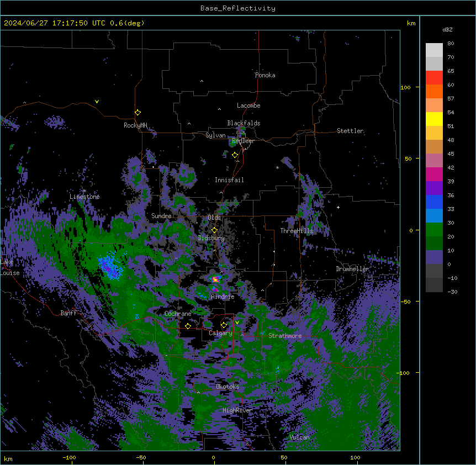Click the Sundre city label
The image size is (476, 465).
(x=161, y=216)
